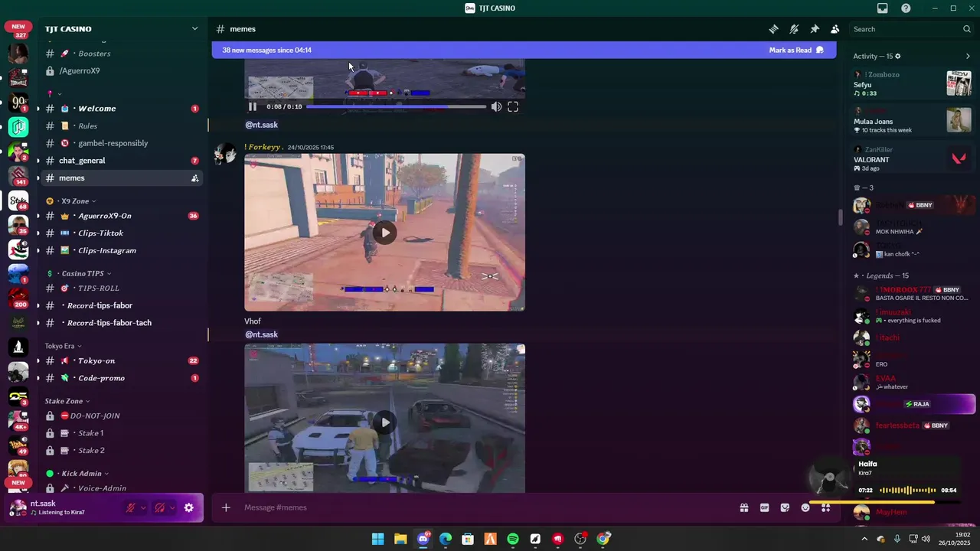This screenshot has width=980, height=551.
Task: Open the TIPS-ROLL channel
Action: (121, 289)
